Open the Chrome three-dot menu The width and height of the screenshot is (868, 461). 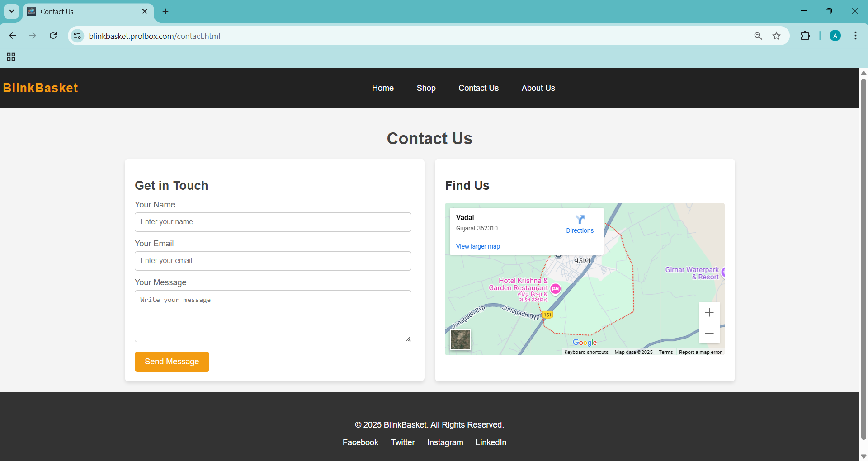click(855, 36)
